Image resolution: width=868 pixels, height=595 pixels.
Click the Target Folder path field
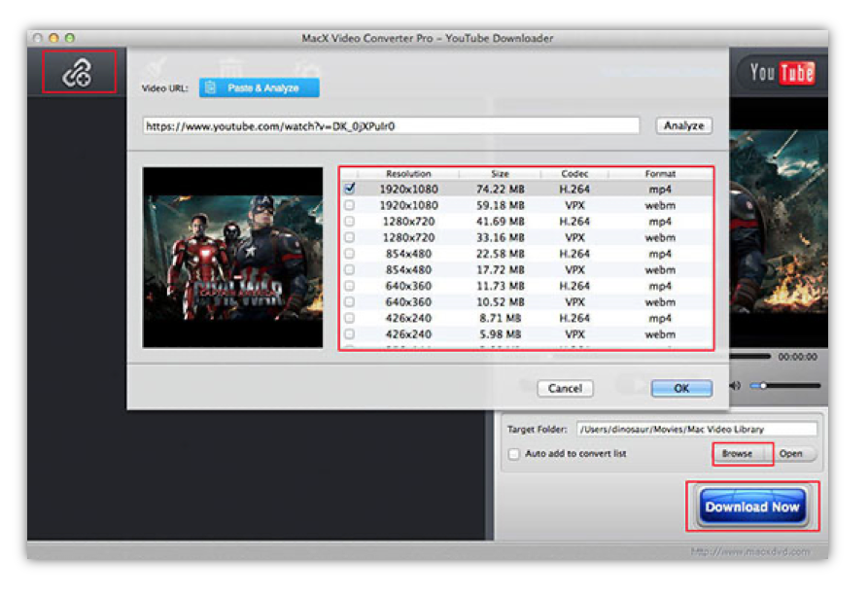click(696, 430)
